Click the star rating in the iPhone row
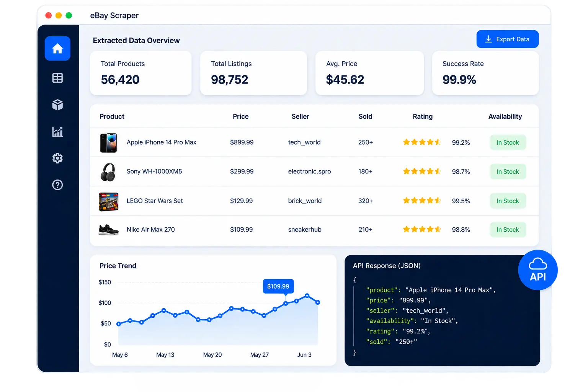 click(422, 142)
